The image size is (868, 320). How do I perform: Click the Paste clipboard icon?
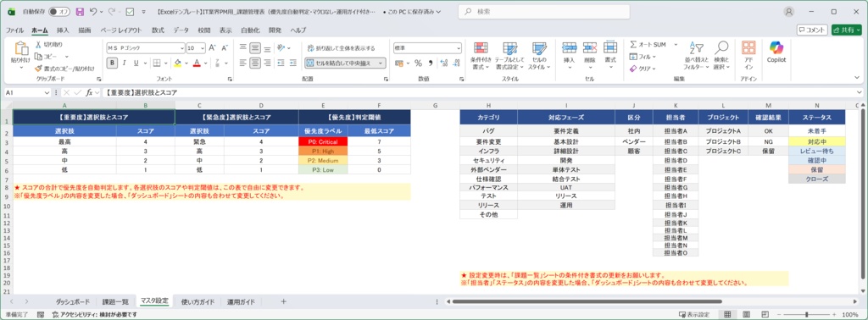coord(21,49)
